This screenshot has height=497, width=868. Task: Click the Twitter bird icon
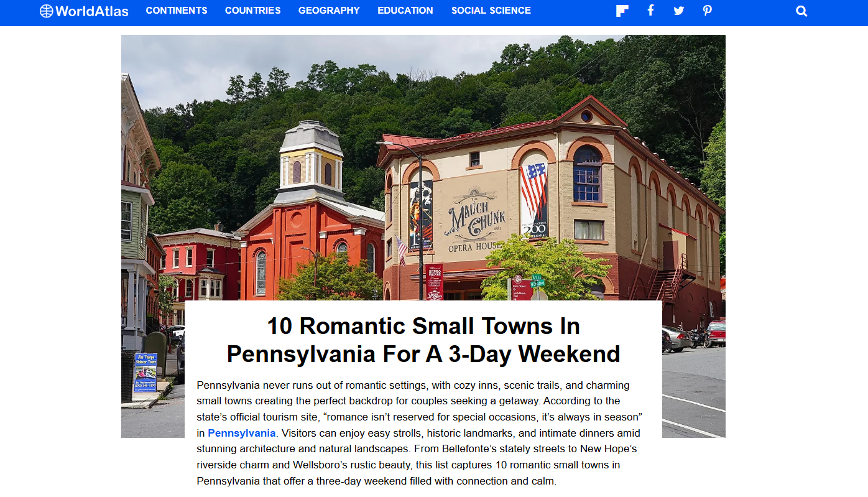678,10
